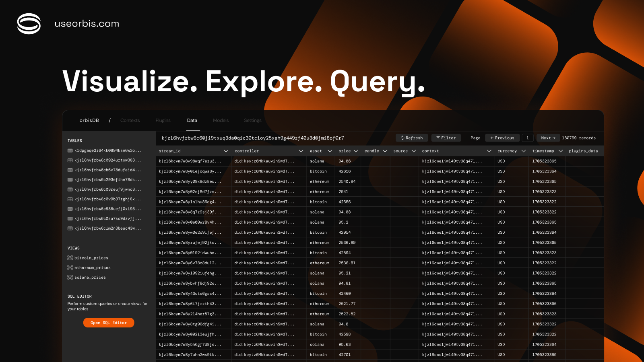Click the Orbis logo in the top left
644x362 pixels.
(28, 23)
